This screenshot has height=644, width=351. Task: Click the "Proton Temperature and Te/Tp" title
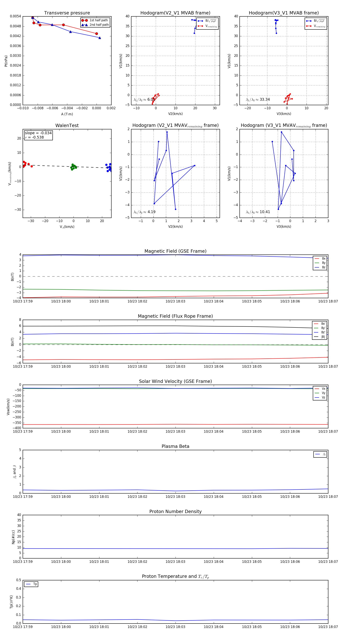click(175, 576)
